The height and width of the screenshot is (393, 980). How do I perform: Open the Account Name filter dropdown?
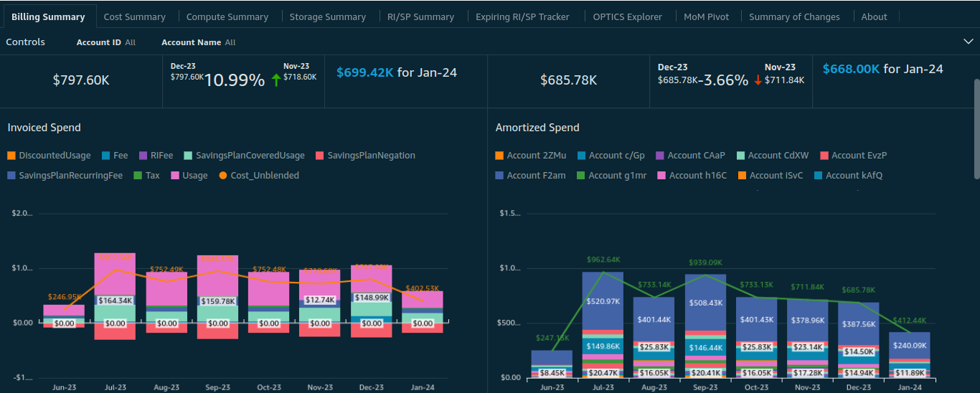click(x=198, y=42)
